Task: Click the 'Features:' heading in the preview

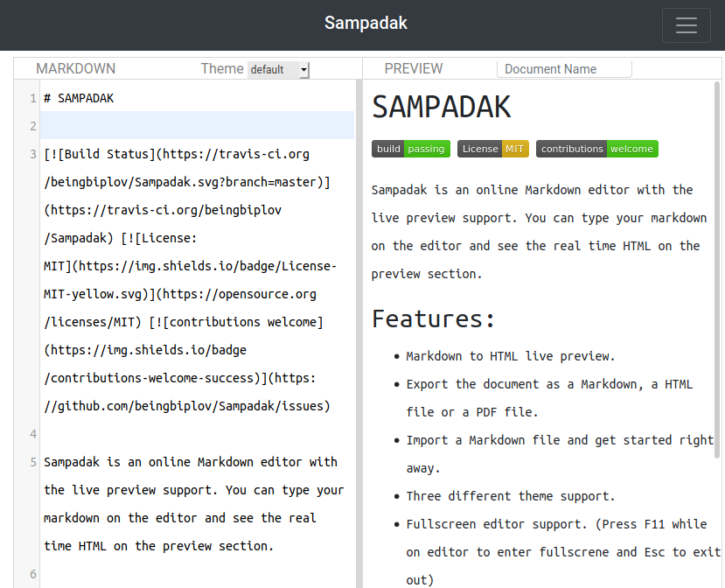Action: (x=433, y=318)
